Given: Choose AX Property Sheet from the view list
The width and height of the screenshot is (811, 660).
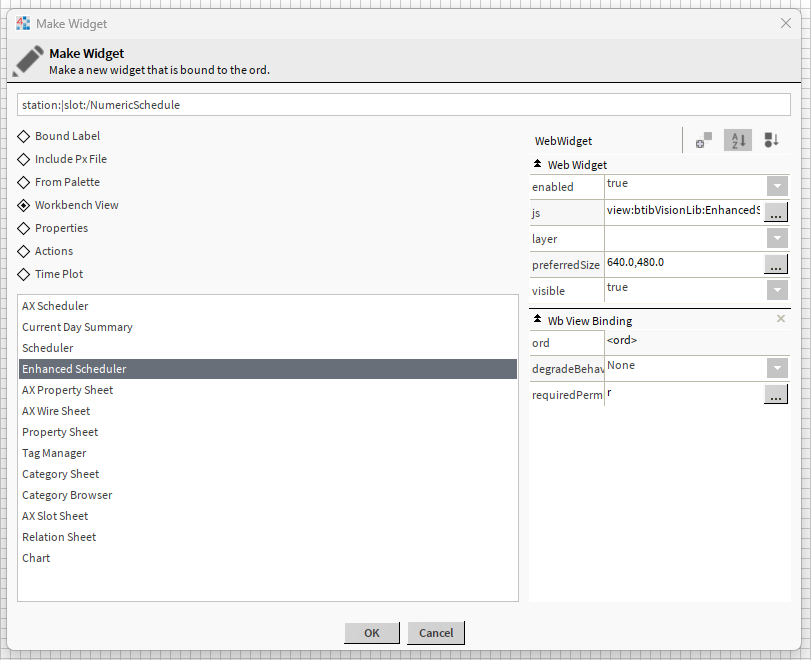Looking at the screenshot, I should point(68,390).
